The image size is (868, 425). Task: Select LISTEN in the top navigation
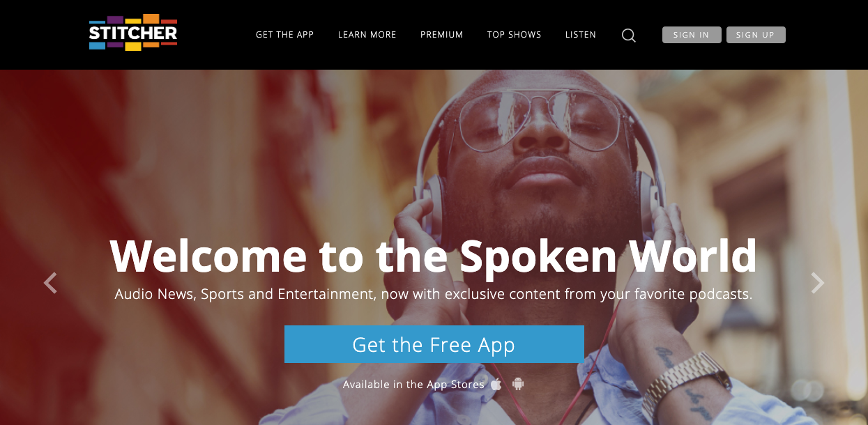[x=581, y=35]
